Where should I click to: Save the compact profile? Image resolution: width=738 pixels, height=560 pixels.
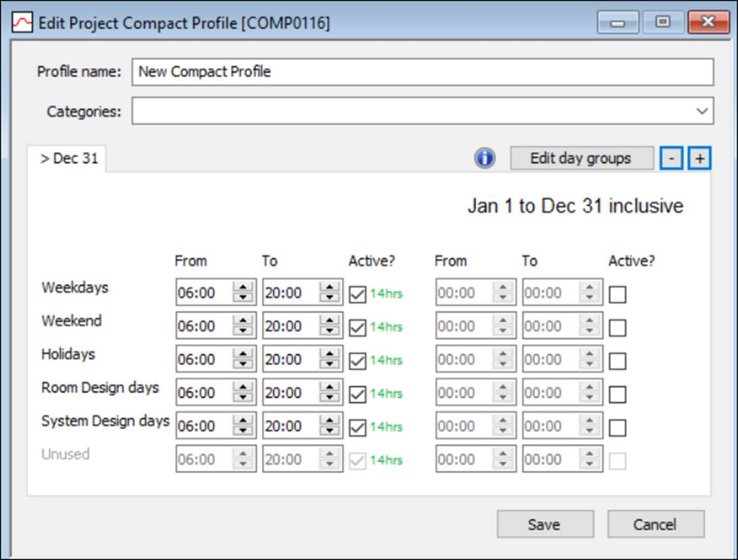pos(545,524)
